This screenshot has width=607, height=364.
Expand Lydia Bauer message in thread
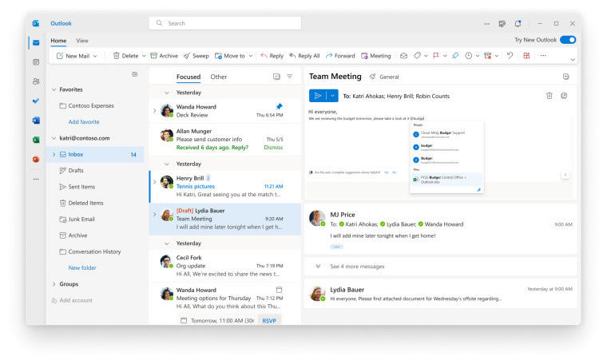click(441, 294)
